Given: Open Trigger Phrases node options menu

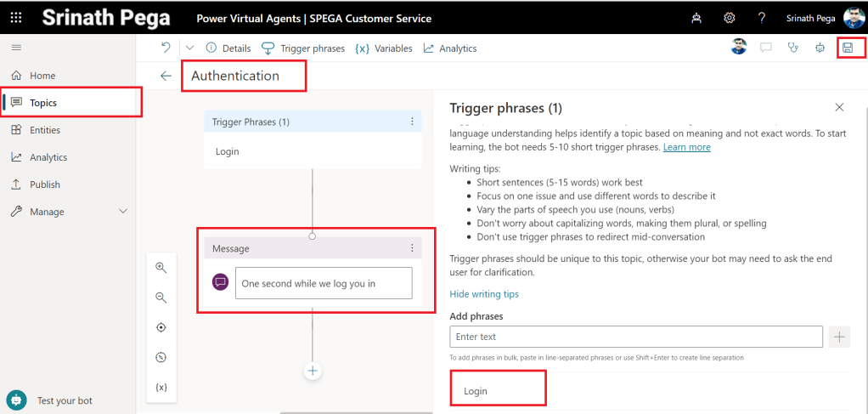Looking at the screenshot, I should 412,122.
